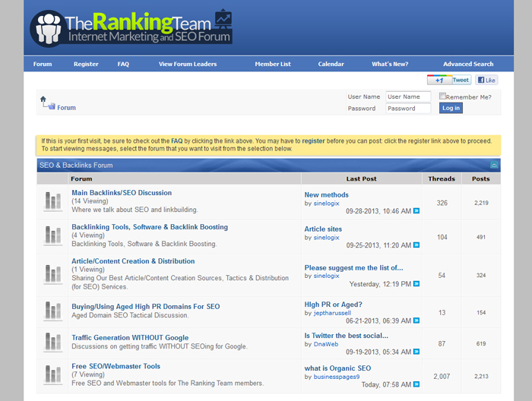Go to last post arrow for Is Twitter the best social

point(416,352)
